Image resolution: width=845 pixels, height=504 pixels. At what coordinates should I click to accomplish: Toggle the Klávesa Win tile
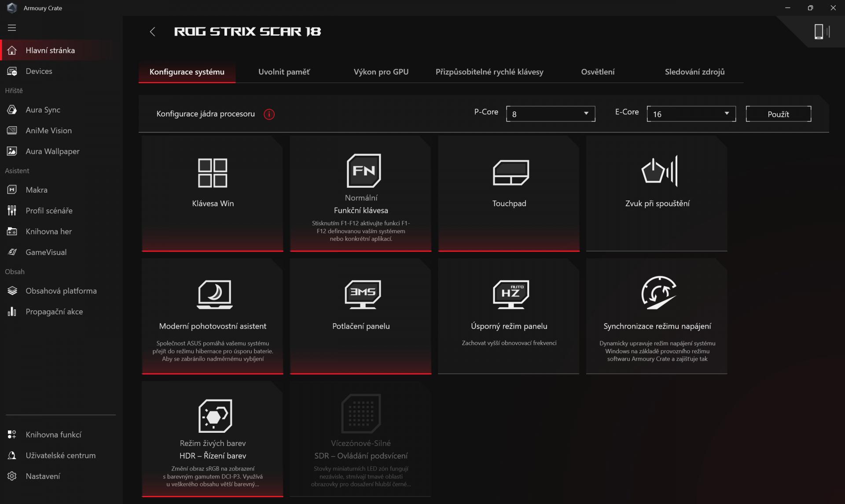click(x=213, y=194)
